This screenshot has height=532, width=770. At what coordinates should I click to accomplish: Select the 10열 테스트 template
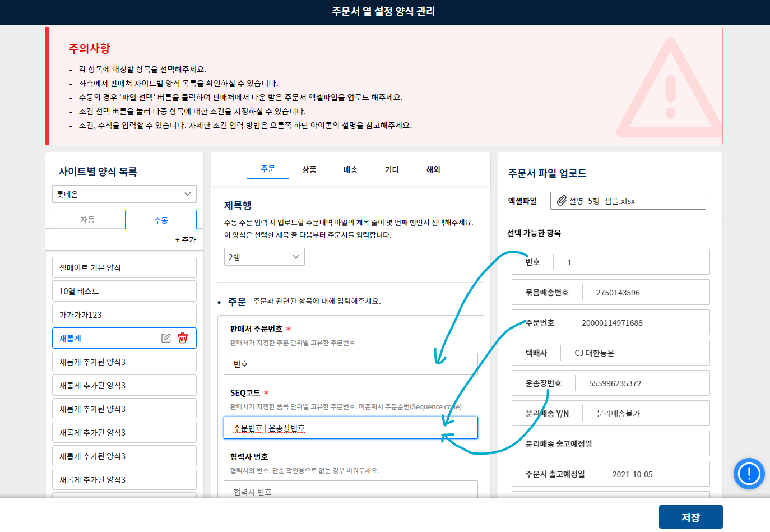[x=124, y=291]
